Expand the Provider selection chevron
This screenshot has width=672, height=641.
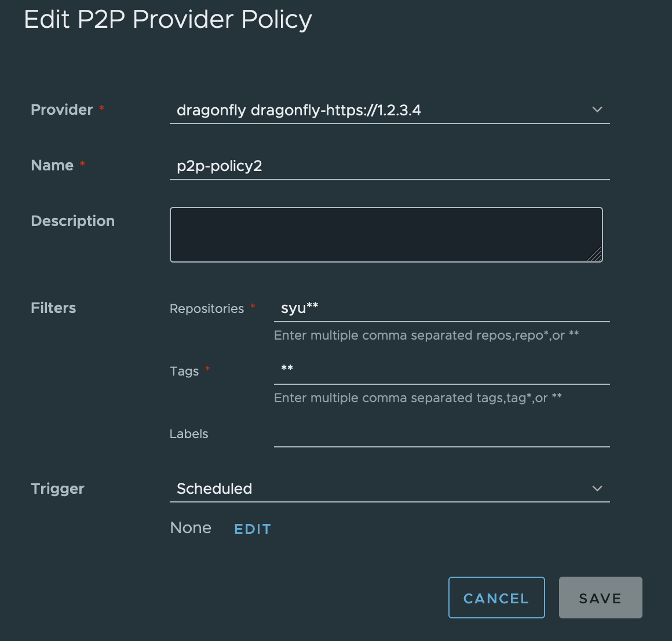point(597,110)
